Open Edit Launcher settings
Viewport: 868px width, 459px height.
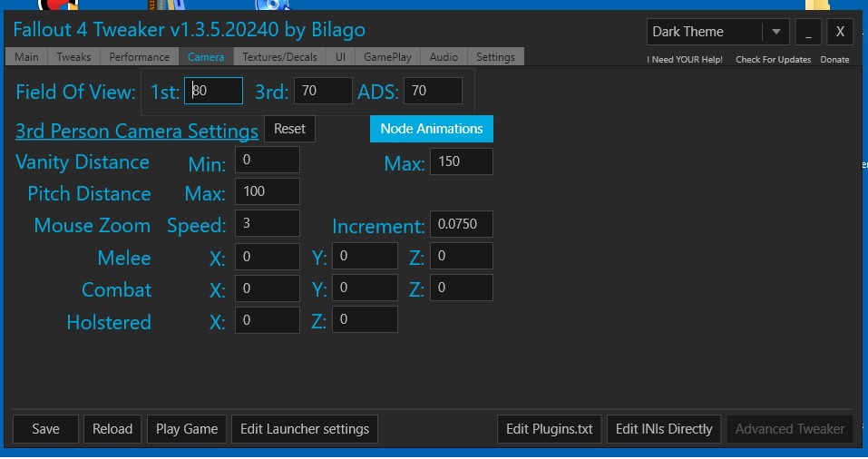click(x=304, y=429)
